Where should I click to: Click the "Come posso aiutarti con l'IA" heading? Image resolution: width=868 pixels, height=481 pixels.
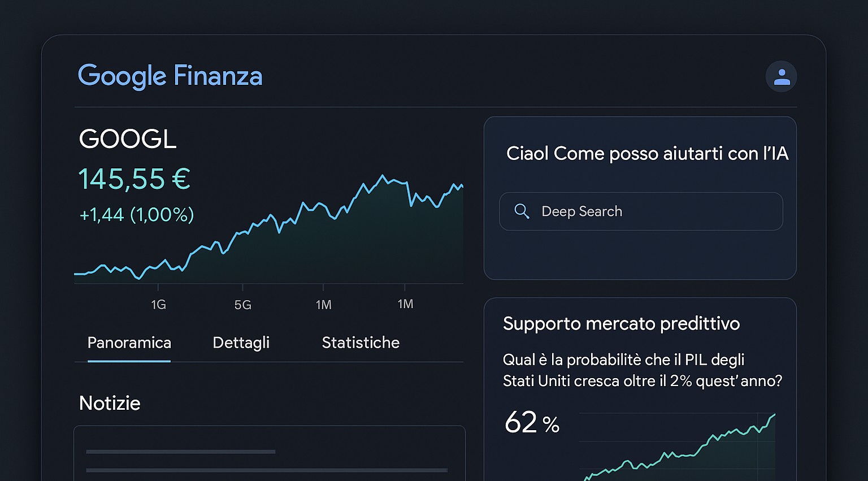(647, 153)
